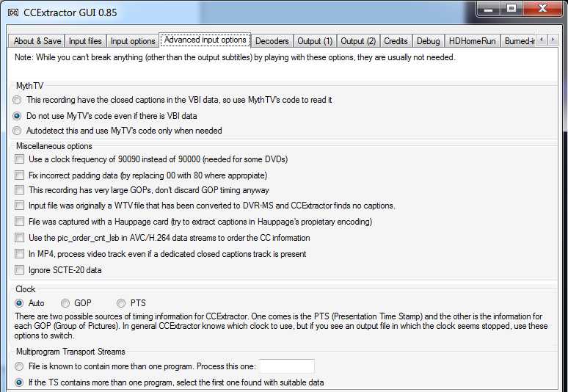Open the HDHomeRun tab

click(x=472, y=41)
